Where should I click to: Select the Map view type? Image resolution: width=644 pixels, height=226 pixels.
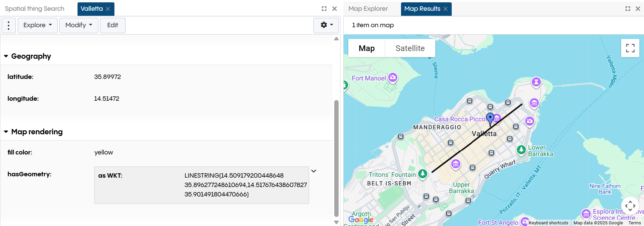pyautogui.click(x=366, y=48)
